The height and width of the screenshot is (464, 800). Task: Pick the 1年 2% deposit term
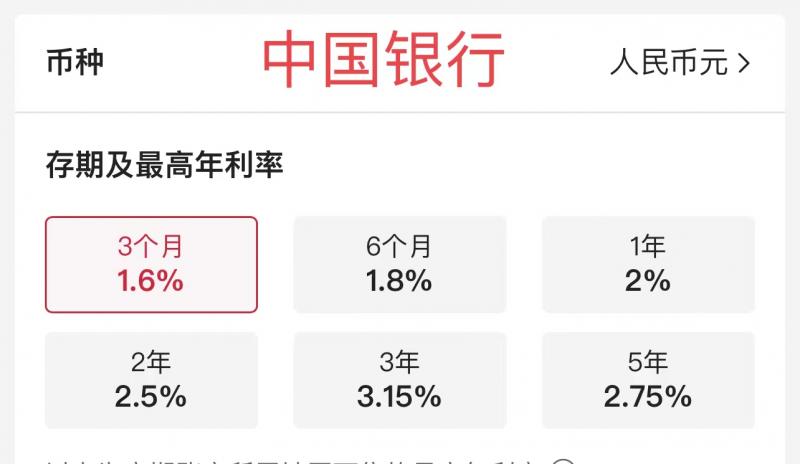[x=648, y=264]
